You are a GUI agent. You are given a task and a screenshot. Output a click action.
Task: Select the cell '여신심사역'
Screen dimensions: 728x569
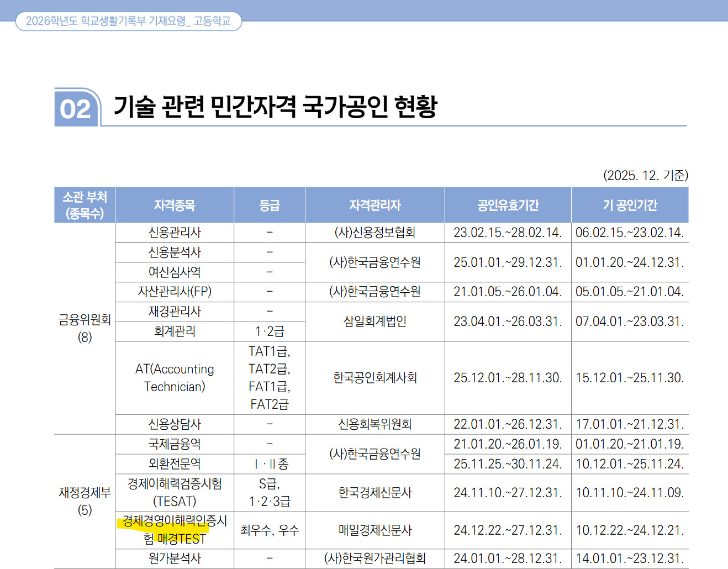[x=175, y=272]
